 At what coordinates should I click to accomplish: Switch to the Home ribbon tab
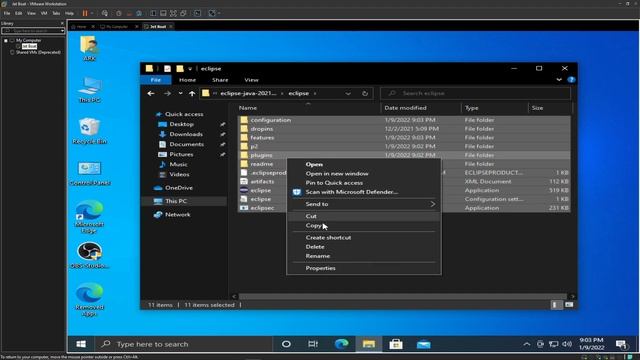(187, 80)
